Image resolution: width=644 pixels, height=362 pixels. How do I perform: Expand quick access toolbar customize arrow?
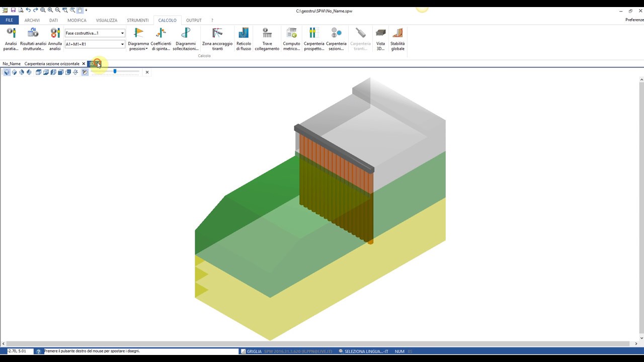tap(86, 10)
